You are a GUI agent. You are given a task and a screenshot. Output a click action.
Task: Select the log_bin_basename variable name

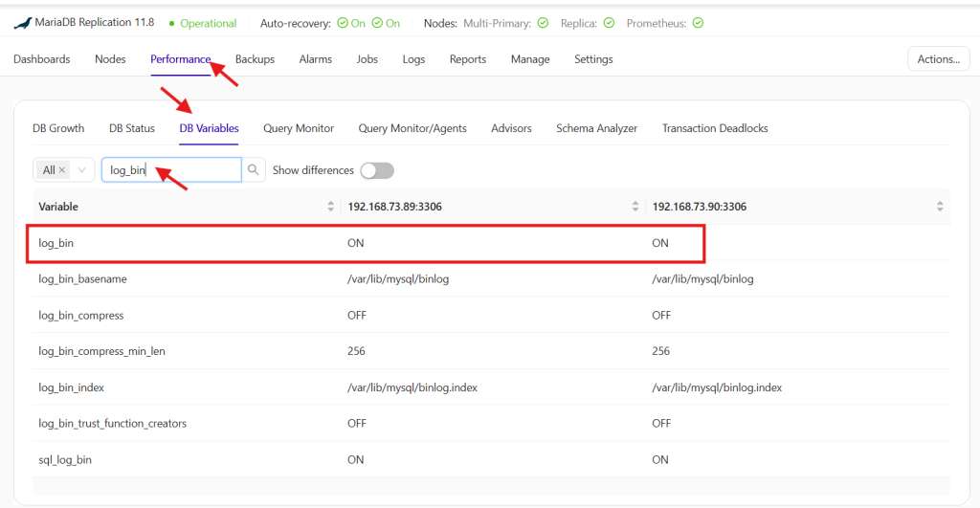pos(82,279)
